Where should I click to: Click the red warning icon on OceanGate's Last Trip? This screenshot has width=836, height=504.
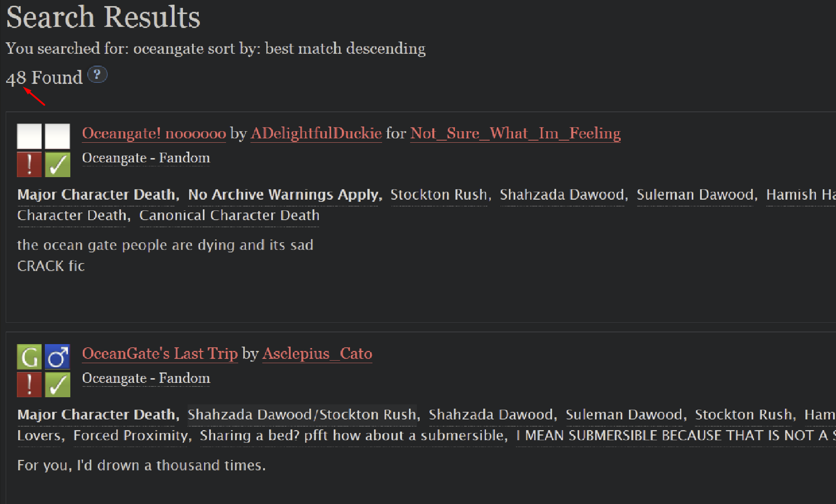(29, 385)
